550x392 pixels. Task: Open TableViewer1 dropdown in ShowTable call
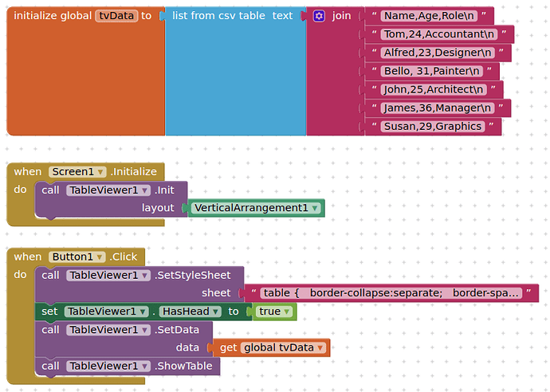click(x=108, y=366)
